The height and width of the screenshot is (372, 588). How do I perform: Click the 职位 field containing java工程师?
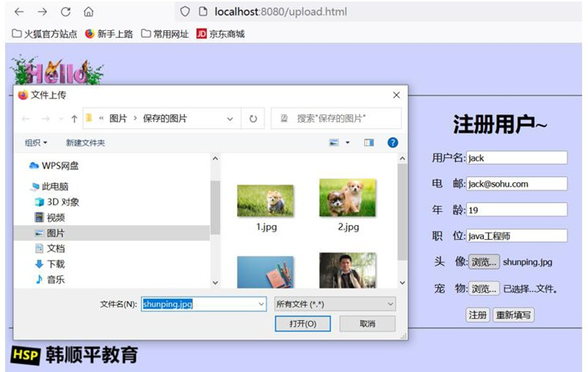(x=517, y=235)
